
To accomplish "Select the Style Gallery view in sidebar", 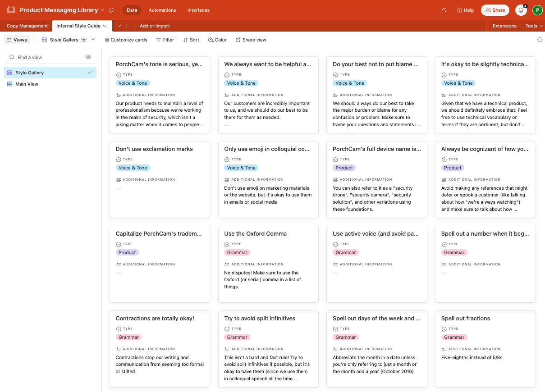I will (29, 73).
